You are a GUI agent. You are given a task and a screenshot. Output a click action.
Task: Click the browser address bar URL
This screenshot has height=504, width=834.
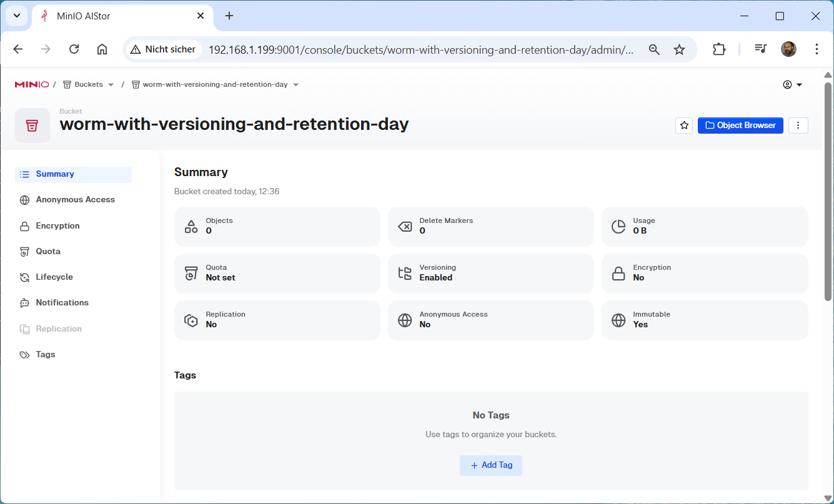pyautogui.click(x=420, y=49)
